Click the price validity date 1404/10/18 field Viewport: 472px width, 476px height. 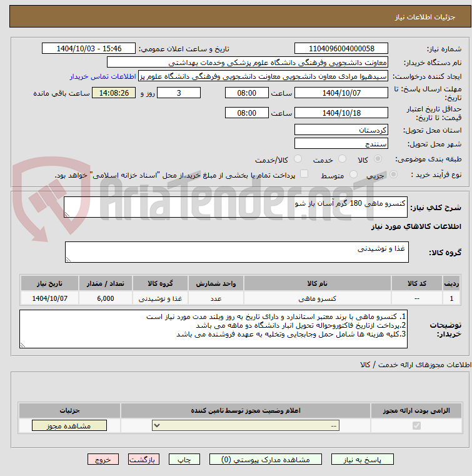(341, 113)
